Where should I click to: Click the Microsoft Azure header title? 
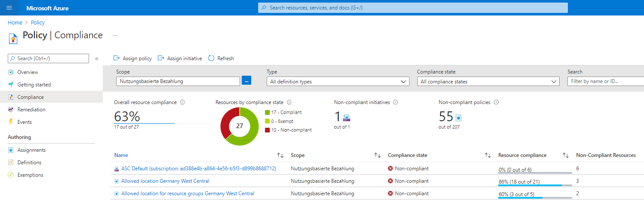tap(47, 8)
